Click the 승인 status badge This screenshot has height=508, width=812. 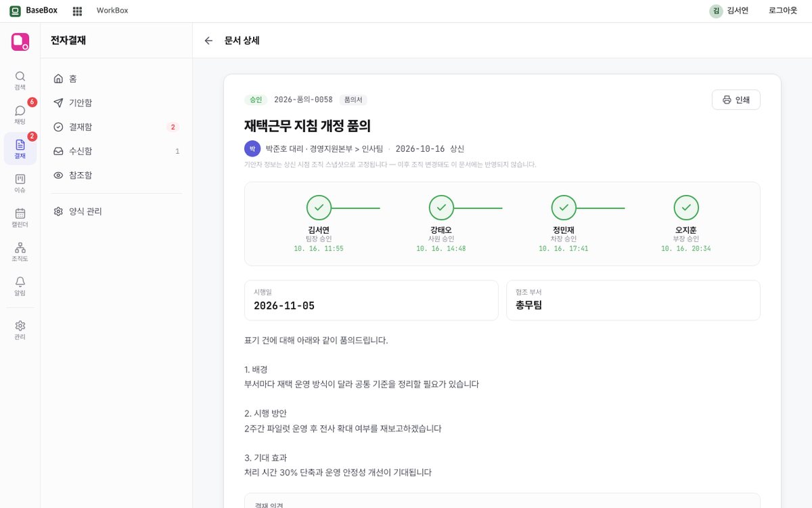point(256,100)
